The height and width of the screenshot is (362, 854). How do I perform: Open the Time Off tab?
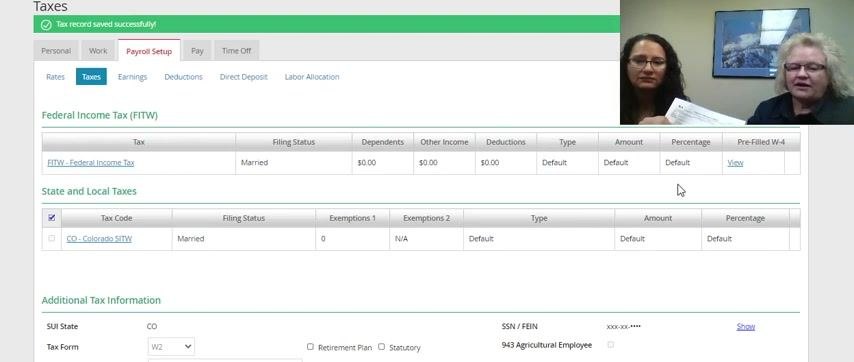(236, 51)
